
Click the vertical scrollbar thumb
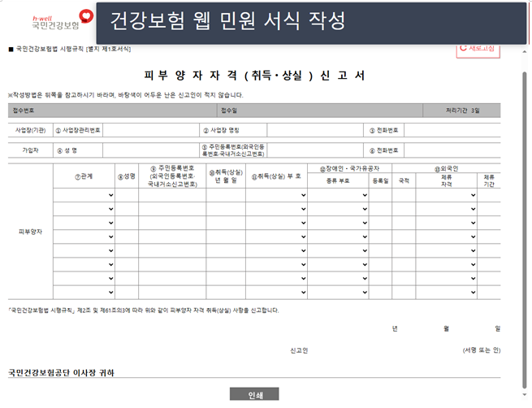(x=525, y=229)
